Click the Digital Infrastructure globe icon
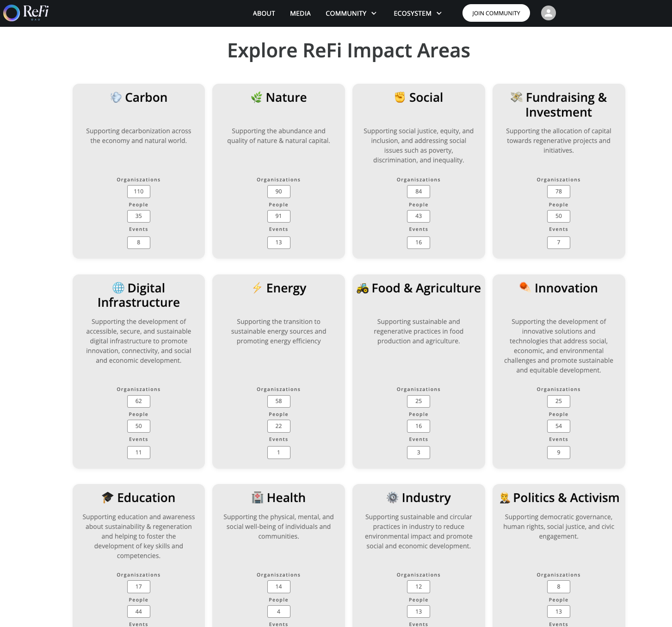This screenshot has height=627, width=672. click(x=118, y=288)
